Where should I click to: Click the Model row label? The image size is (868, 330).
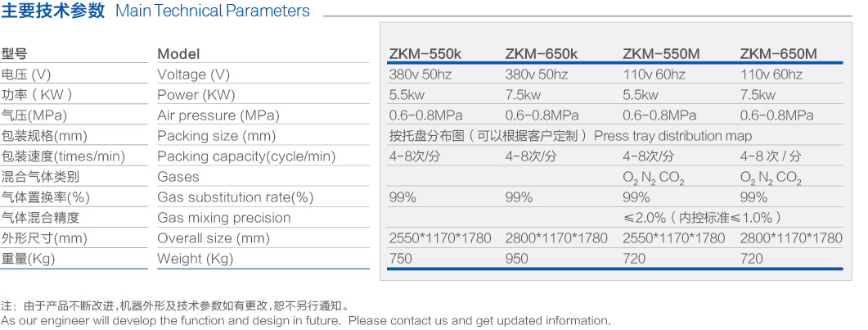(x=178, y=54)
